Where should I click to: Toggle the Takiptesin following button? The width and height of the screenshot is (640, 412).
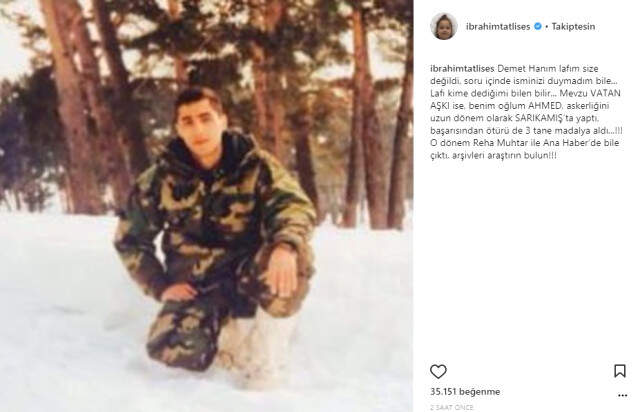573,27
